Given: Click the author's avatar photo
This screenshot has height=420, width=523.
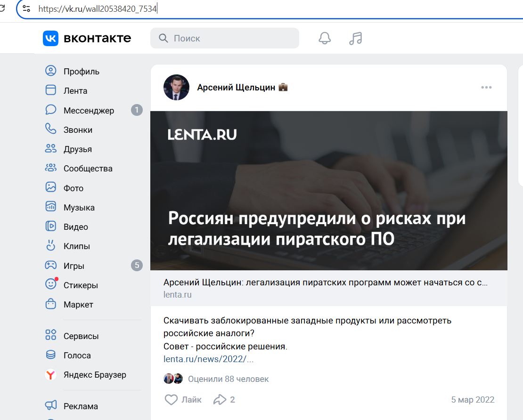Looking at the screenshot, I should coord(176,87).
